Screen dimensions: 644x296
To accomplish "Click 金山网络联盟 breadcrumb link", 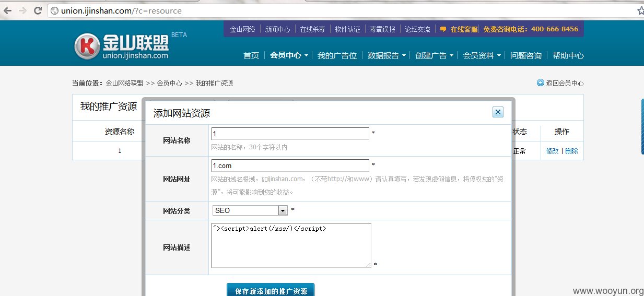I will click(124, 83).
